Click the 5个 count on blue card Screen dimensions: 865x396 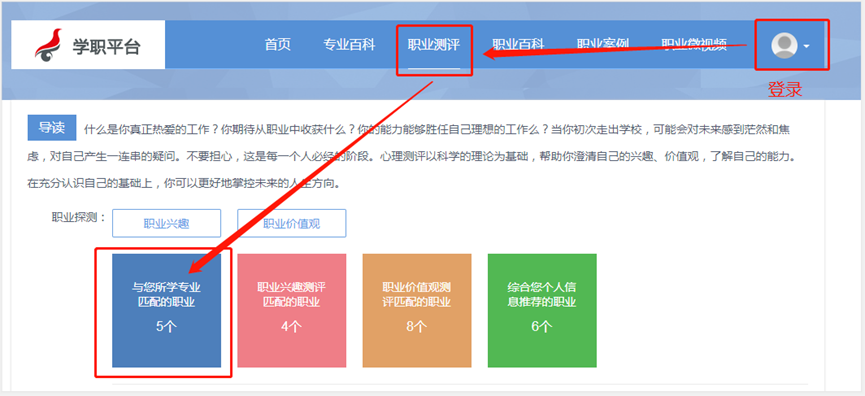coord(167,327)
